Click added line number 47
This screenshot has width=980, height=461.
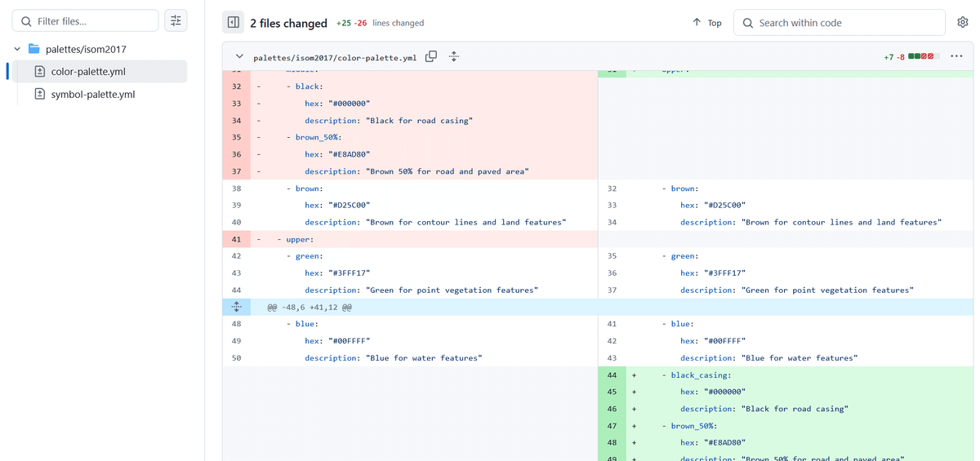(x=612, y=426)
